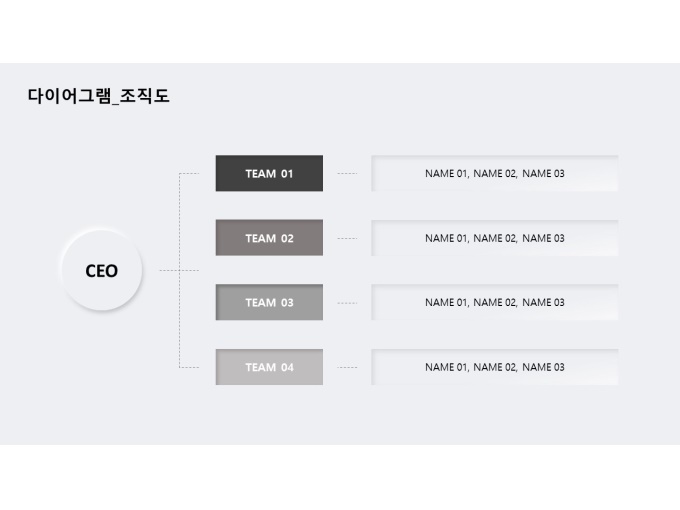The width and height of the screenshot is (680, 510).
Task: Select the brown-gray TEAM 02 box
Action: click(x=269, y=238)
